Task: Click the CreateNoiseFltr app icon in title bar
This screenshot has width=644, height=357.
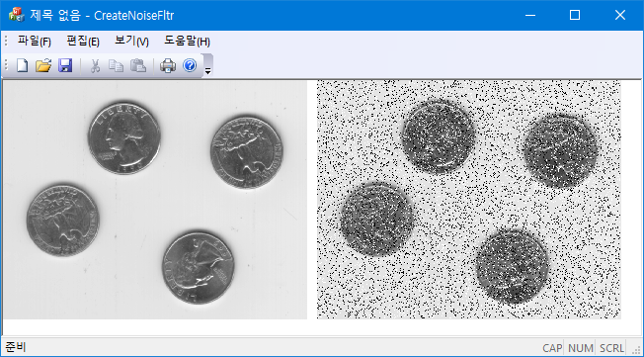Action: point(16,15)
